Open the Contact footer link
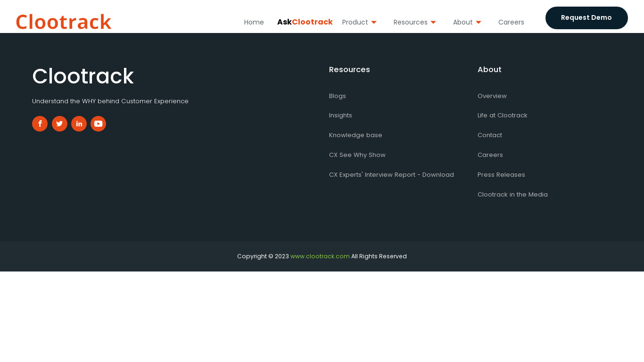Image resolution: width=644 pixels, height=362 pixels. [x=490, y=135]
